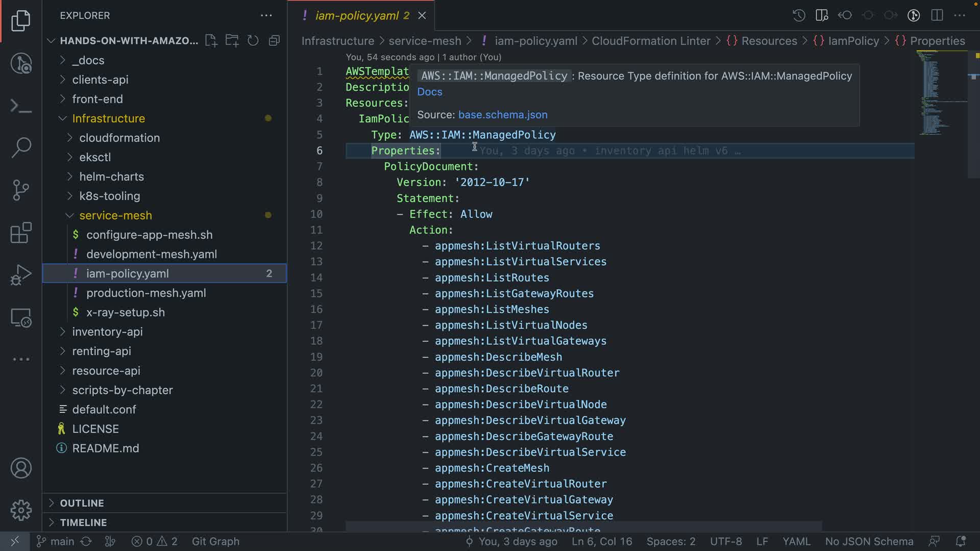The width and height of the screenshot is (980, 551).
Task: Open notifications bell in status bar
Action: [961, 541]
